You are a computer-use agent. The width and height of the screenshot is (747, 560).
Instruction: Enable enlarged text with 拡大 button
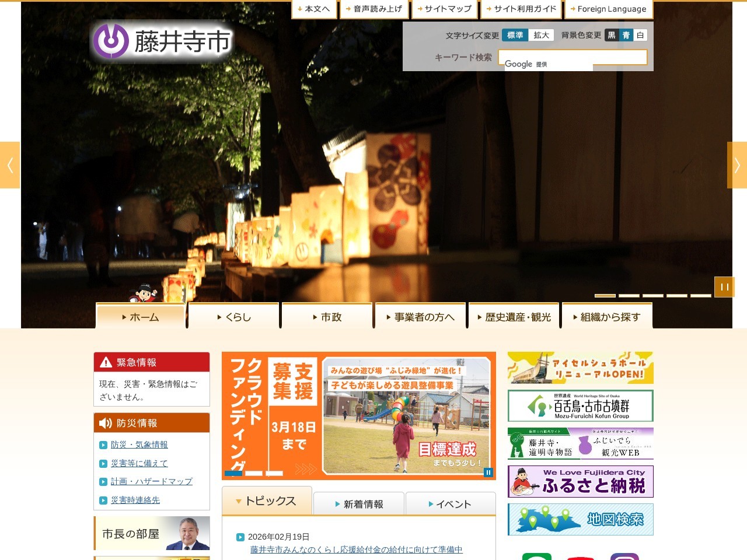pyautogui.click(x=541, y=35)
